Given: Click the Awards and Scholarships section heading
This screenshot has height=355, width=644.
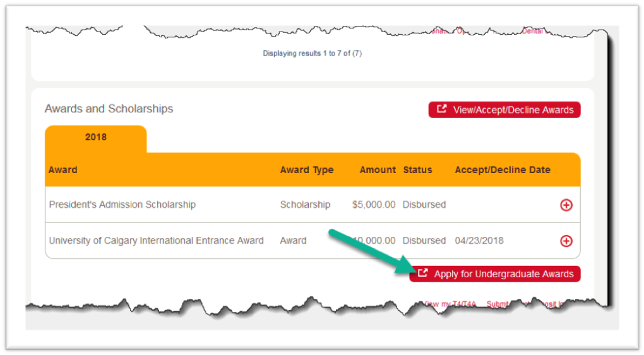Looking at the screenshot, I should coord(109,109).
